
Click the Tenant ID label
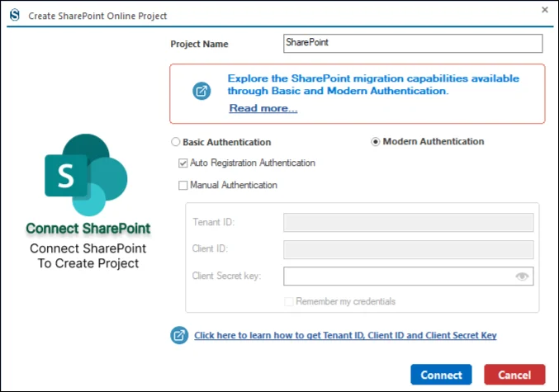[x=213, y=222]
